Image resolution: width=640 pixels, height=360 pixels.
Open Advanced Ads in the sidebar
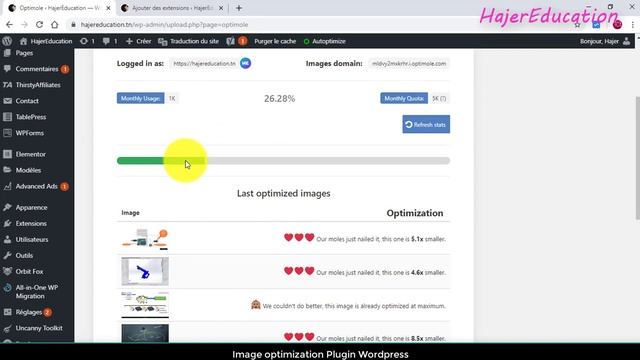coord(37,186)
